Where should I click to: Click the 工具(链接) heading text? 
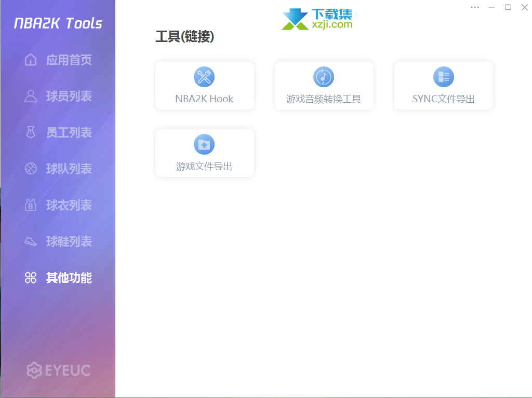pyautogui.click(x=185, y=37)
